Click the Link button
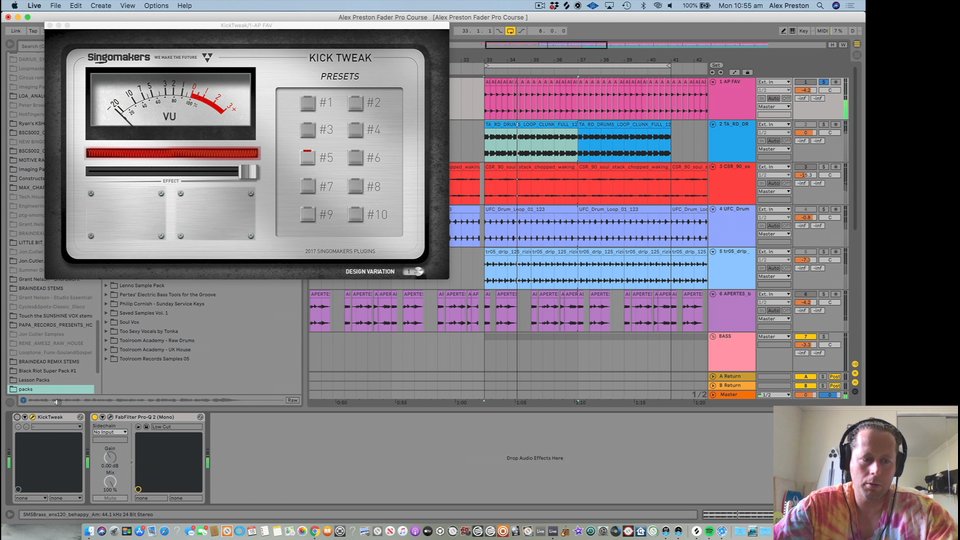The width and height of the screenshot is (960, 540). tap(16, 31)
